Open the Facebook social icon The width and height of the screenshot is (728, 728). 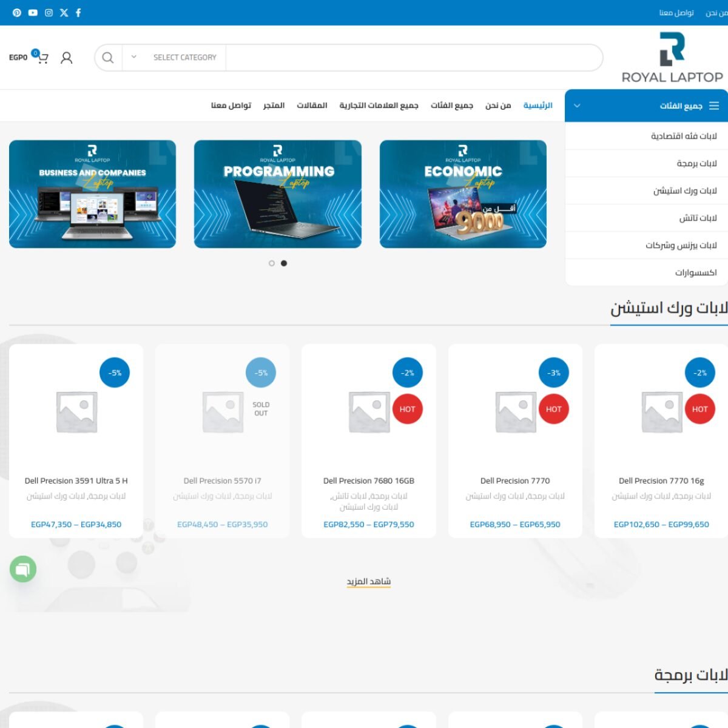click(x=78, y=13)
